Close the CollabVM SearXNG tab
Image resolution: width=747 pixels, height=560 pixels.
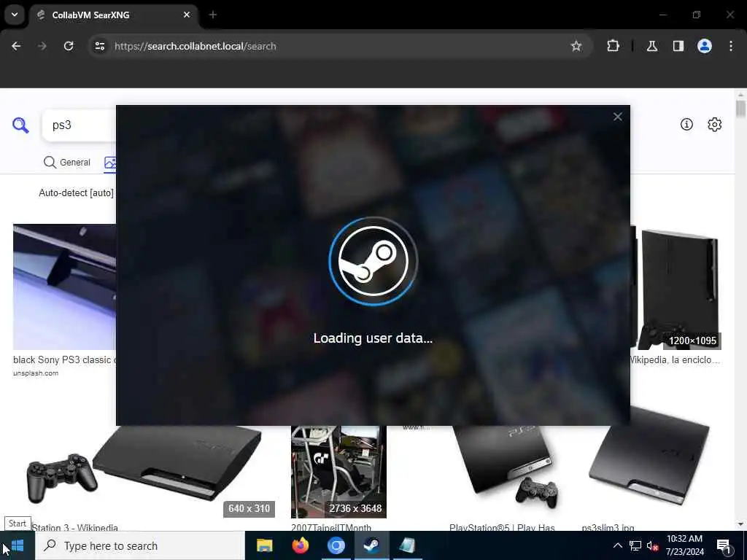tap(187, 15)
